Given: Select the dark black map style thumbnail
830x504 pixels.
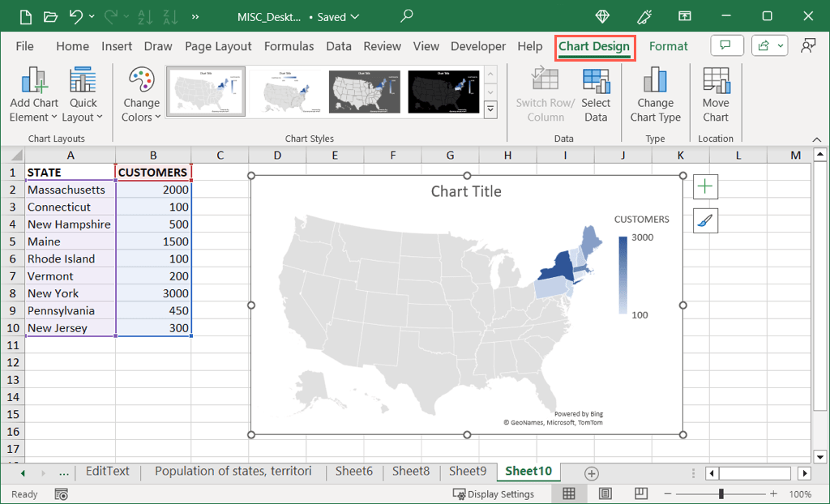Looking at the screenshot, I should tap(444, 90).
